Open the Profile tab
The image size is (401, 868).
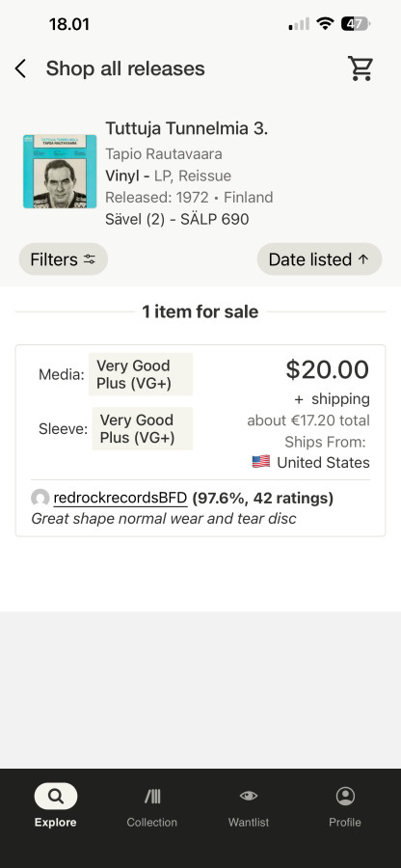[x=345, y=805]
